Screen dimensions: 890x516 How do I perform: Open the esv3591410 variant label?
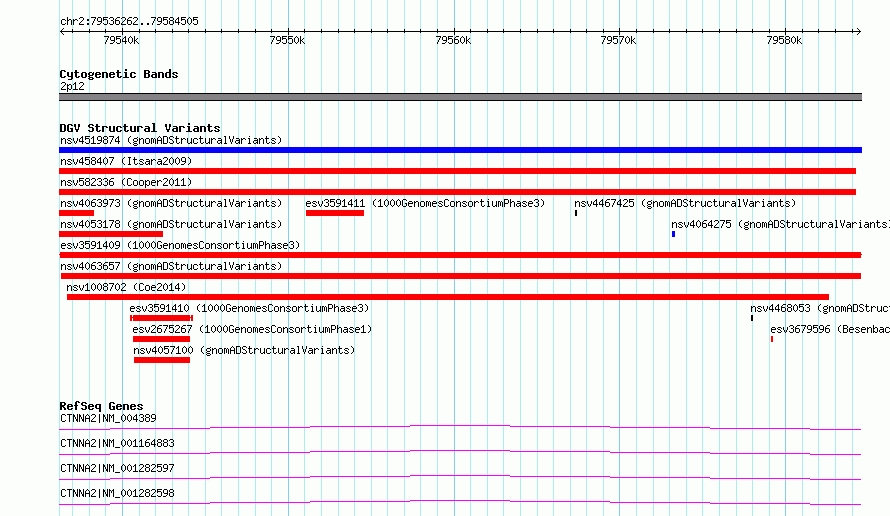pyautogui.click(x=249, y=308)
